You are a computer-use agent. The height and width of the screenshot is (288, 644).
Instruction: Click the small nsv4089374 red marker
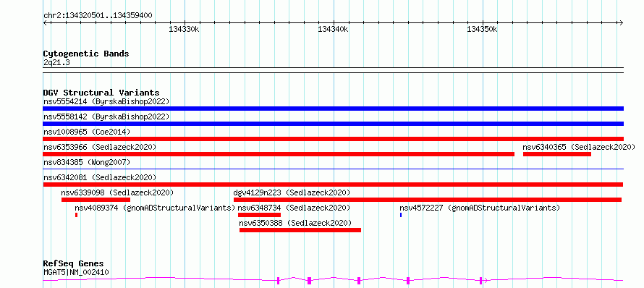(x=77, y=215)
